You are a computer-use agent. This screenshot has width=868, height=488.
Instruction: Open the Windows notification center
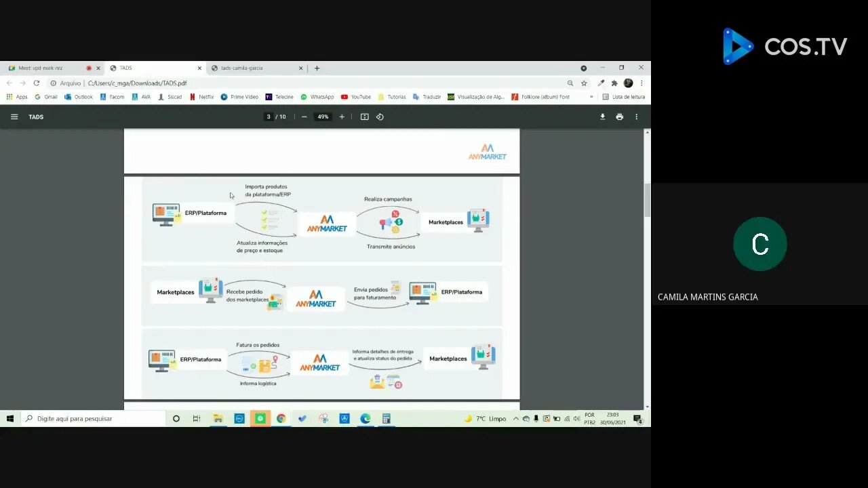637,419
